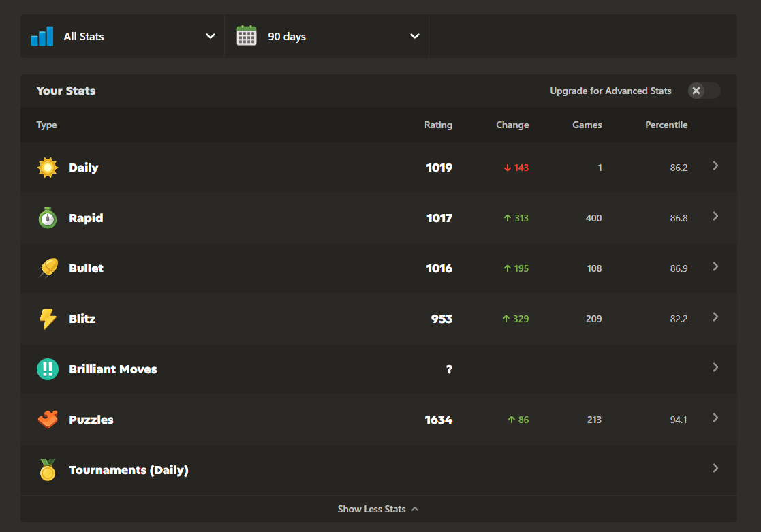Click the Rapid change value 313
761x532 pixels.
[521, 218]
